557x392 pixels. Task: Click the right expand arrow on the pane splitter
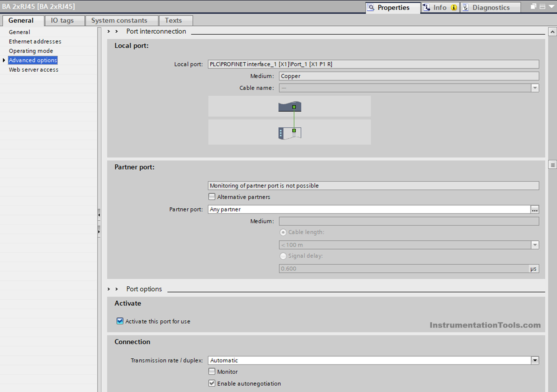pyautogui.click(x=99, y=232)
